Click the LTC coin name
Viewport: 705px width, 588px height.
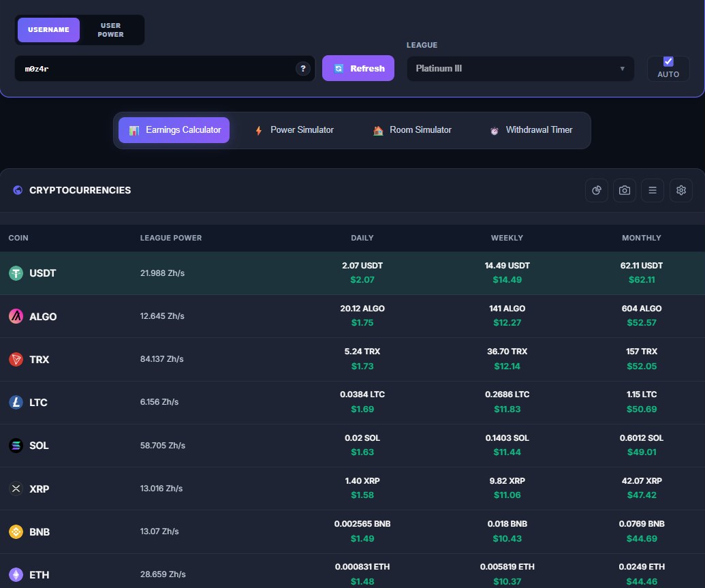(38, 402)
